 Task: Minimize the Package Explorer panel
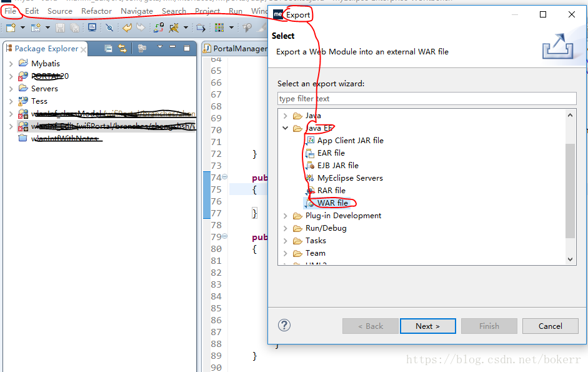(172, 47)
